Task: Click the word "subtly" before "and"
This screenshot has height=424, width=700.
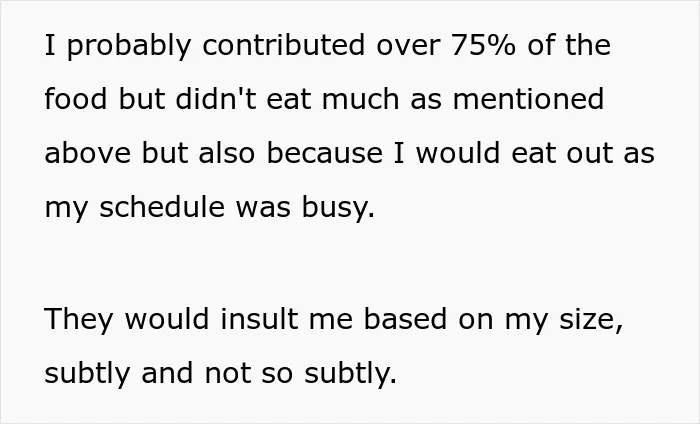Action: 87,374
